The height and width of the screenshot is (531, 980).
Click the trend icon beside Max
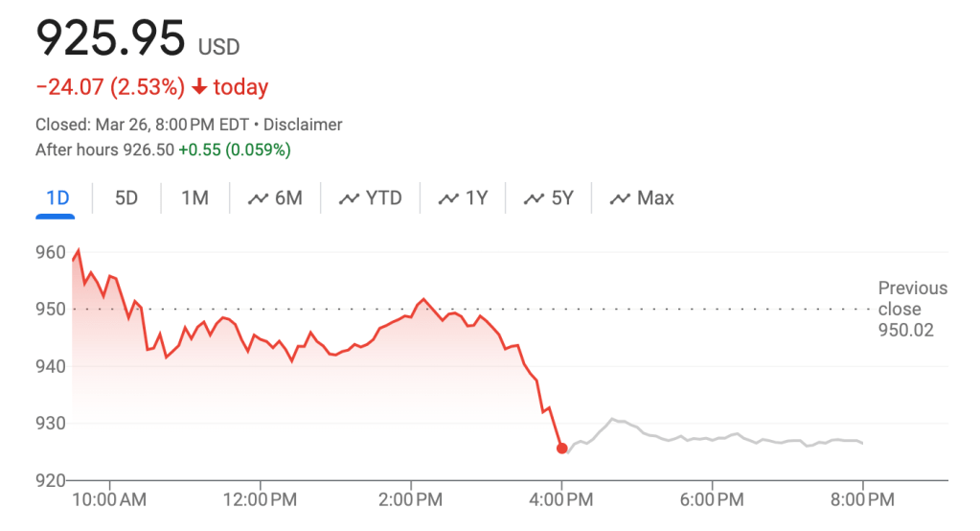621,199
